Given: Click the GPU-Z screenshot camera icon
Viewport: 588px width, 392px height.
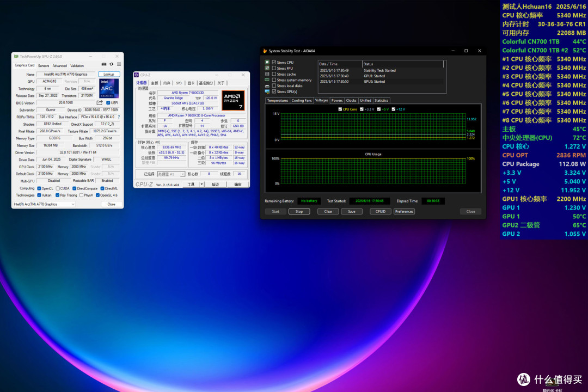Looking at the screenshot, I should point(104,64).
